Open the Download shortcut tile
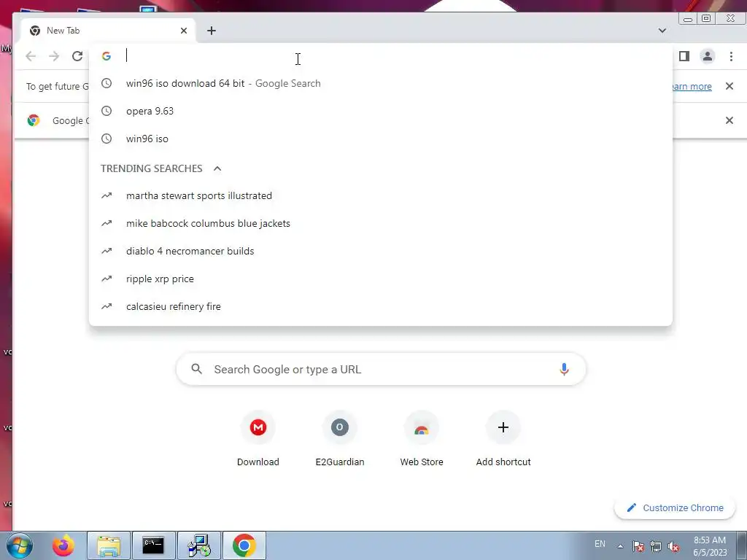This screenshot has height=560, width=747. point(258,440)
